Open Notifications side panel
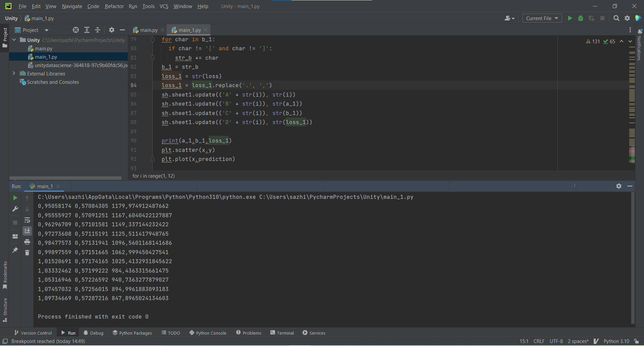Screen dimensions: 644x346 point(639,45)
